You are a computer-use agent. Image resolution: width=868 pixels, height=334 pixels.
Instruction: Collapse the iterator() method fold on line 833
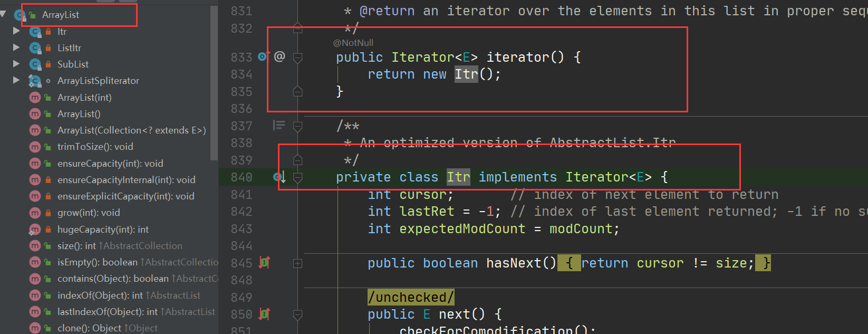pyautogui.click(x=297, y=58)
